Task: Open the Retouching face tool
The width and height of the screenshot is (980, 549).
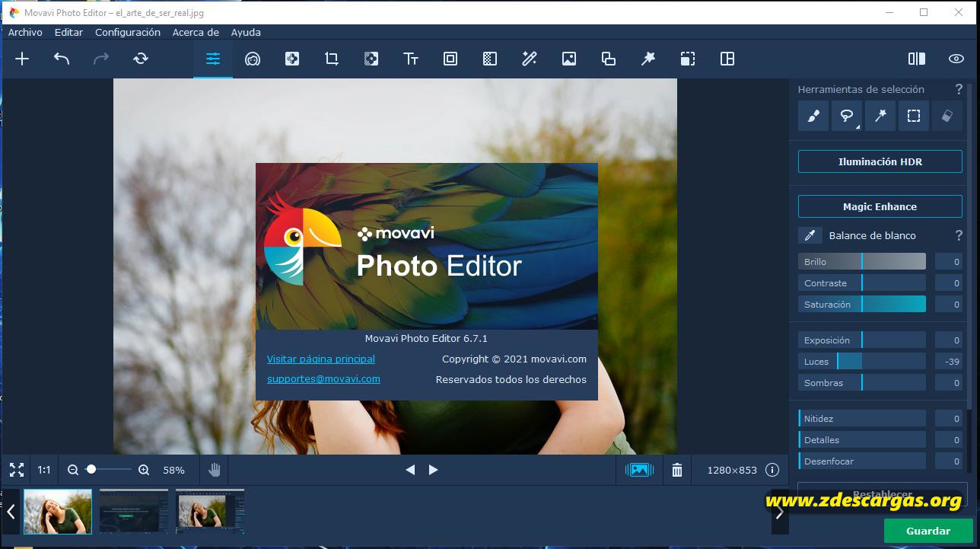Action: (x=253, y=59)
